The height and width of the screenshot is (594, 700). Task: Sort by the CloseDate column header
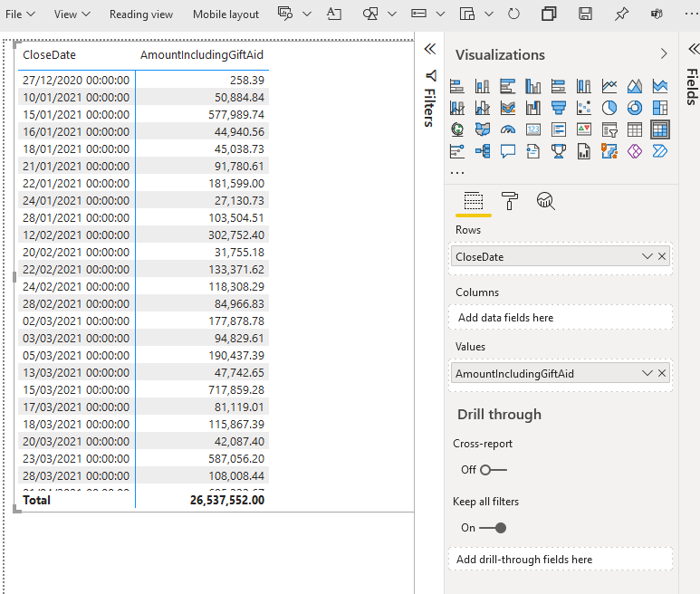pos(49,55)
